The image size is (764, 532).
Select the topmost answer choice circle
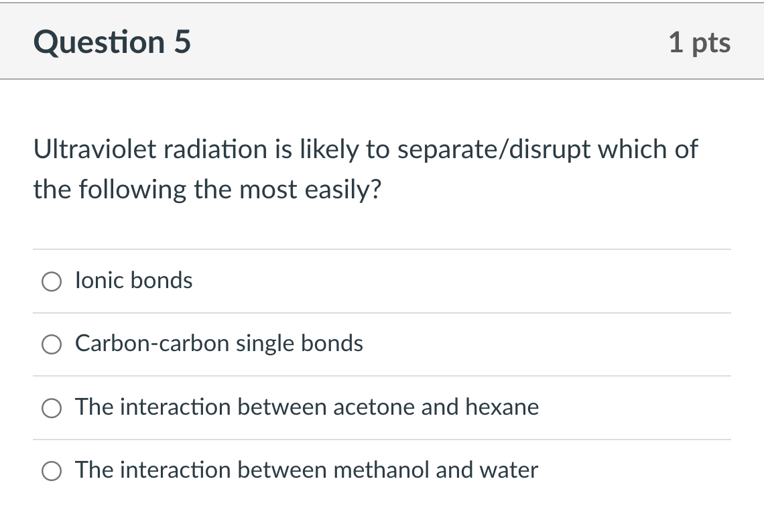coord(52,281)
